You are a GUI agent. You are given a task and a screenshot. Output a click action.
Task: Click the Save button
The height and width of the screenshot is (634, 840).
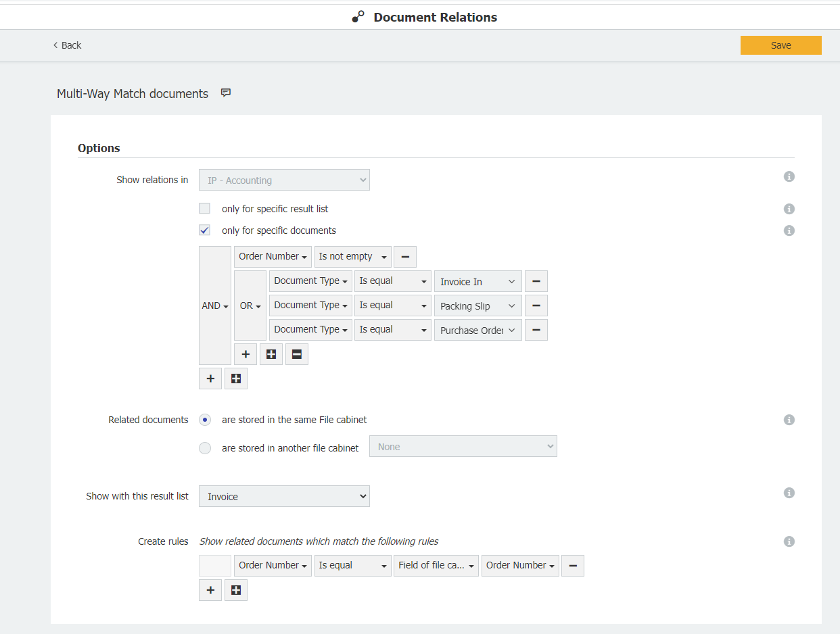780,45
